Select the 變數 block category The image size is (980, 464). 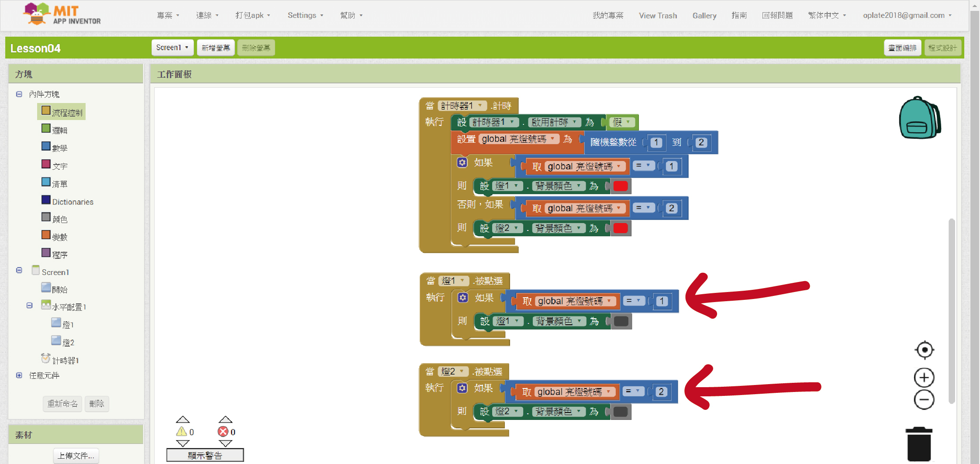coord(55,237)
